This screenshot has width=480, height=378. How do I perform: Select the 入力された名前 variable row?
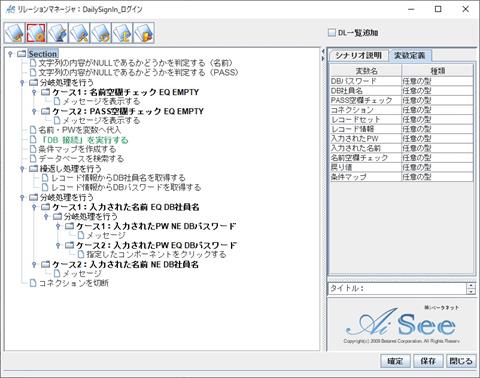pos(401,148)
